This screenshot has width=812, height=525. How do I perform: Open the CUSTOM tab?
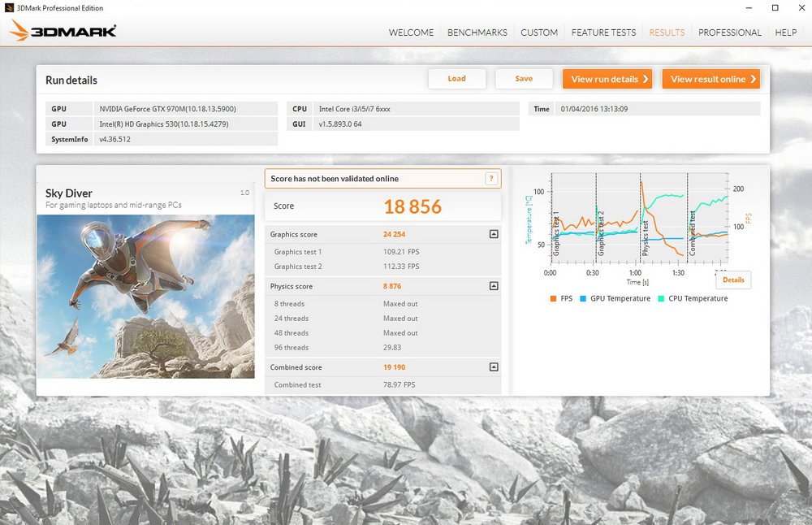[x=539, y=33]
